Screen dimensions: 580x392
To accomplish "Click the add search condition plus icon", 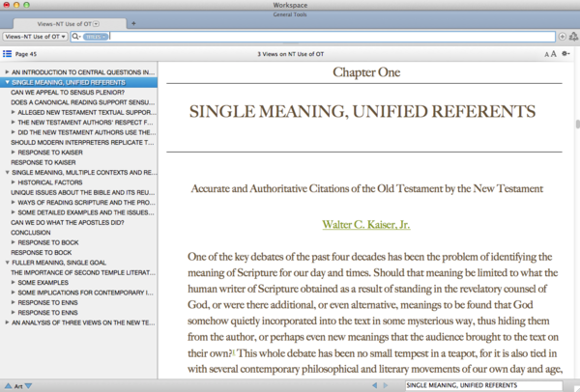I will 563,37.
